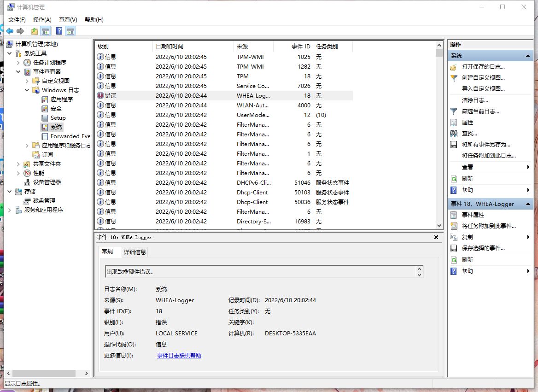
Task: Navigate back with the blue back arrow
Action: pyautogui.click(x=9, y=31)
